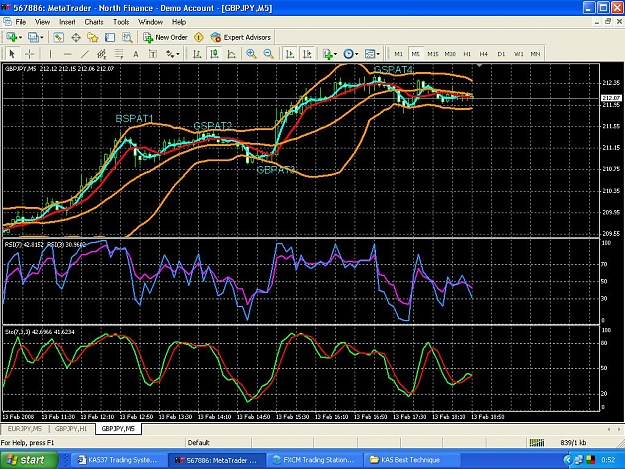Click the BSPAT1 chart label
This screenshot has height=469, width=625.
click(134, 118)
